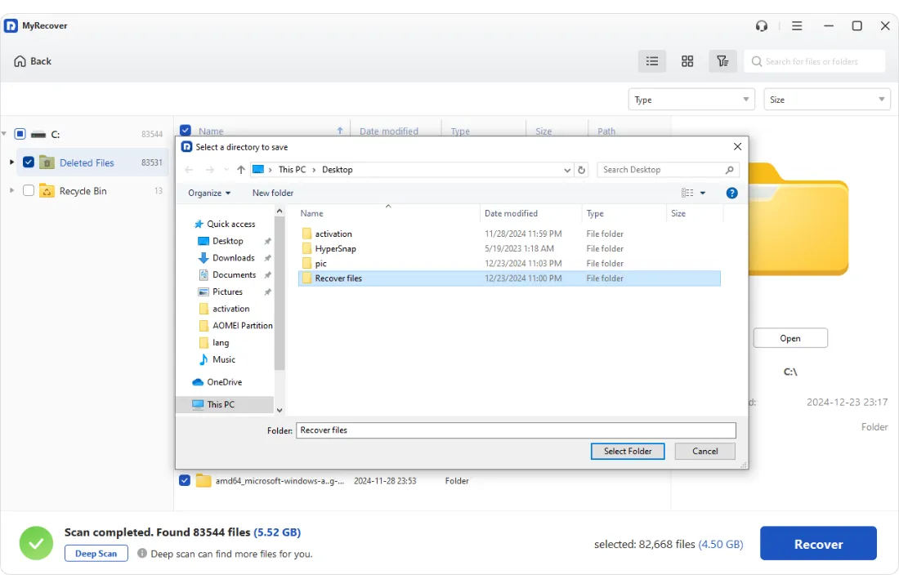Image resolution: width=899 pixels, height=588 pixels.
Task: Open the Type filter dropdown
Action: point(691,100)
